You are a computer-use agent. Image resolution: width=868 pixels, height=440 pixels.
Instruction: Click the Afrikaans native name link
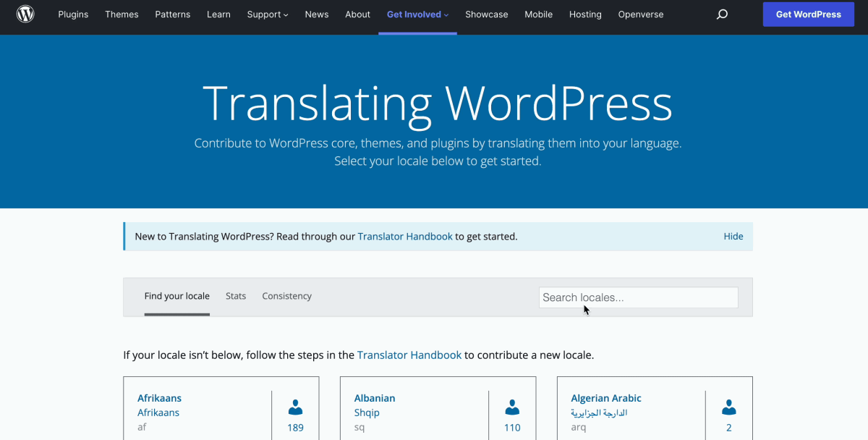click(x=158, y=412)
